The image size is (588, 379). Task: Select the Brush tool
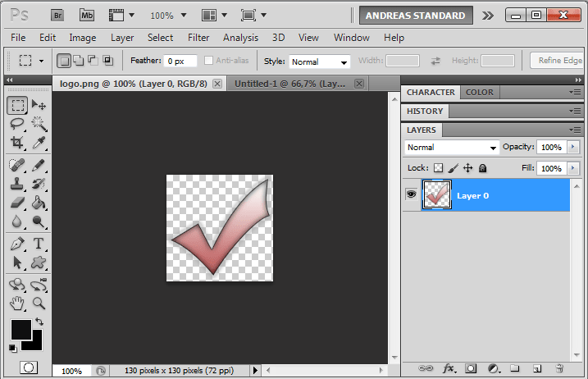click(39, 165)
